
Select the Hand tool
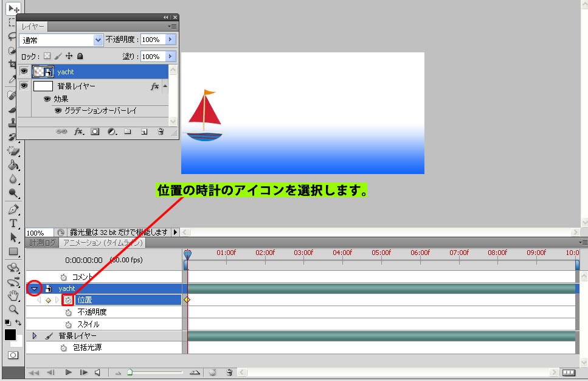(x=13, y=296)
